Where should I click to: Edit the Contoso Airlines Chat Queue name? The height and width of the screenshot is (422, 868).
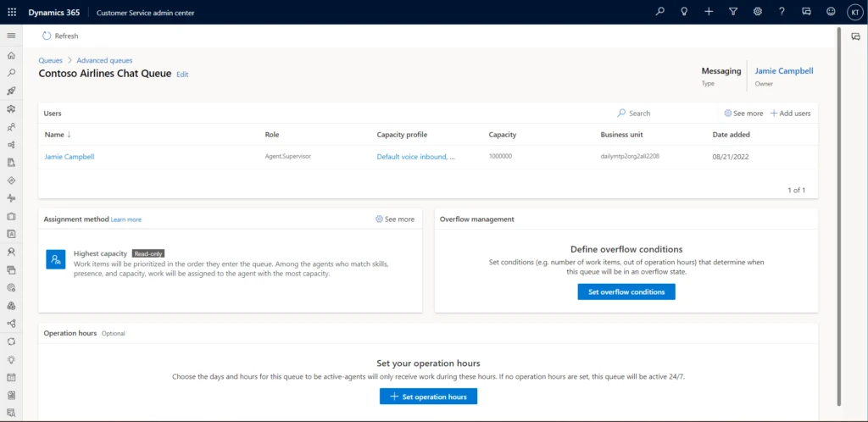[x=182, y=75]
